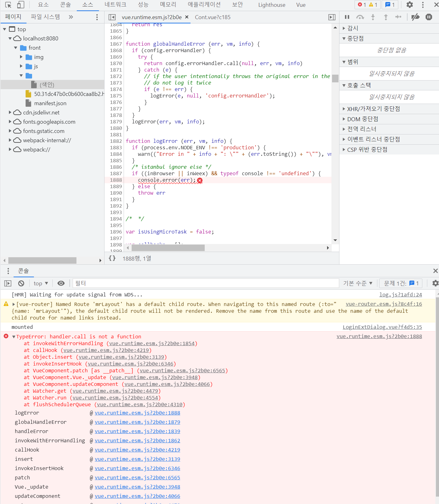The width and height of the screenshot is (439, 504).
Task: Expand the cdn.jsdelivr.net tree node
Action: coord(10,113)
